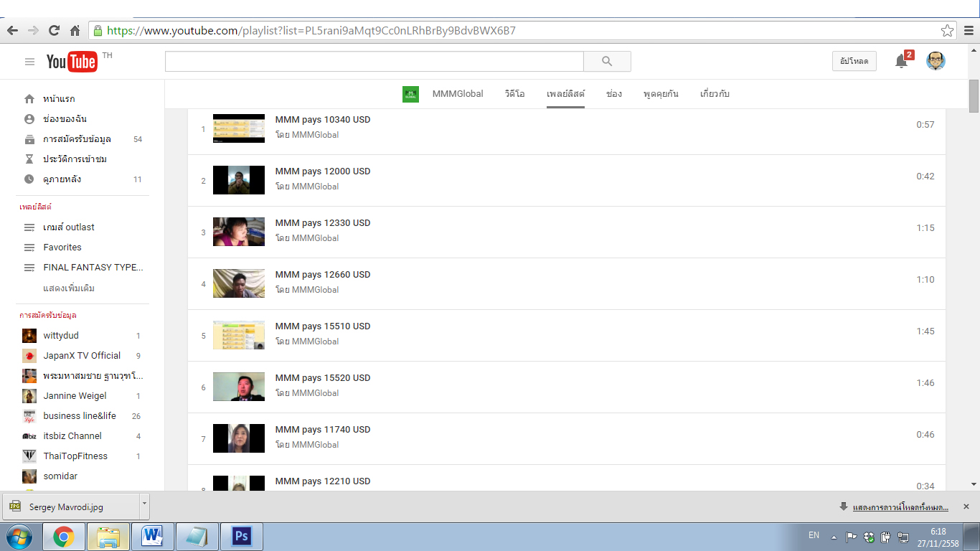
Task: Go back with browser back arrow
Action: pyautogui.click(x=12, y=31)
